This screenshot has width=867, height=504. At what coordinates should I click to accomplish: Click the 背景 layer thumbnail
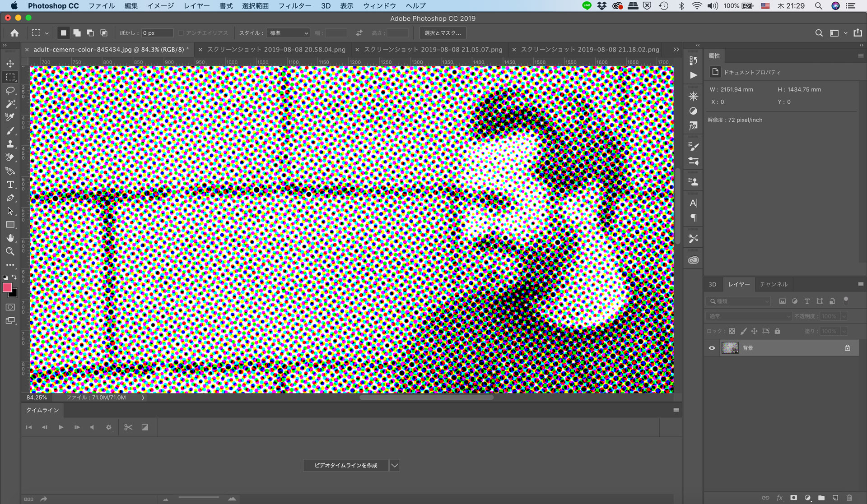coord(730,347)
